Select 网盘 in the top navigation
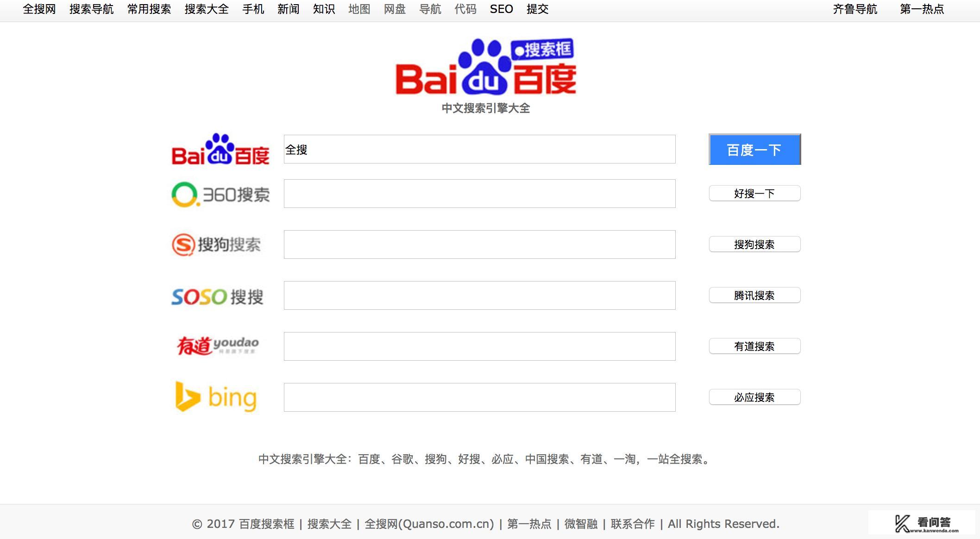980x539 pixels. [x=395, y=9]
